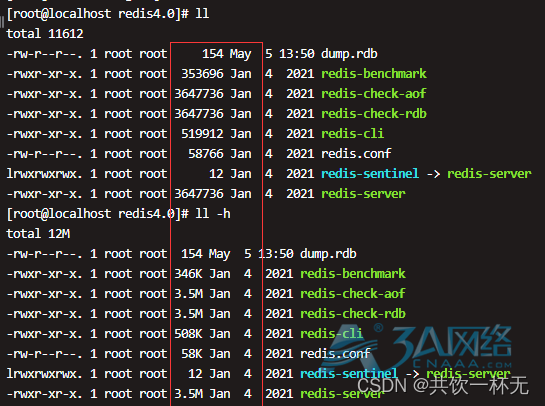Click redis-cli next to size 508K
This screenshot has width=545, height=406.
(332, 334)
